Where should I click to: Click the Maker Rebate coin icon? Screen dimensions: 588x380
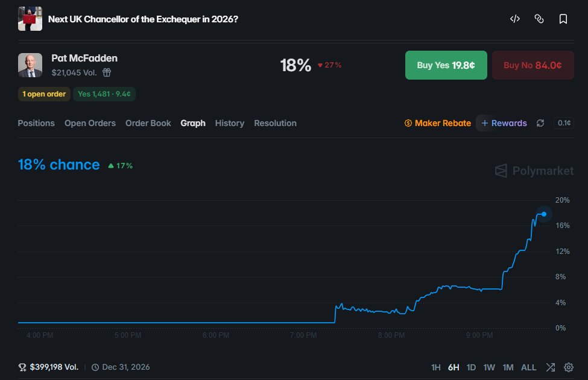click(408, 123)
